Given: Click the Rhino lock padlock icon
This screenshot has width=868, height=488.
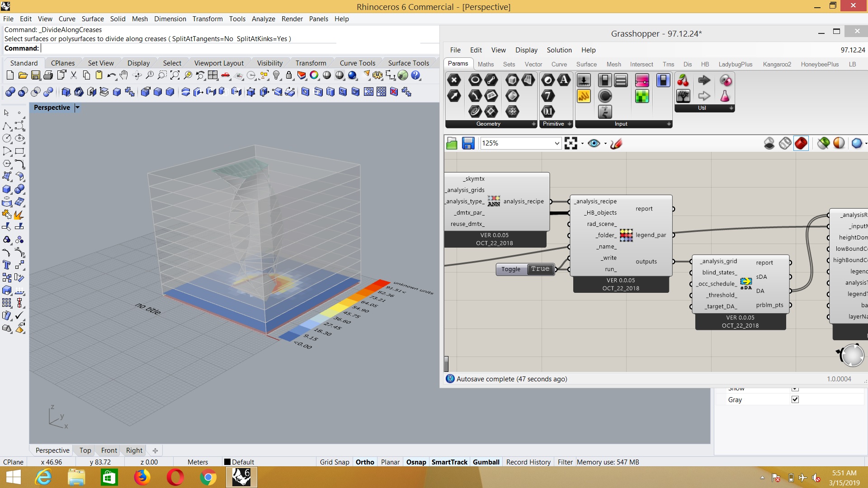Looking at the screenshot, I should [x=289, y=75].
